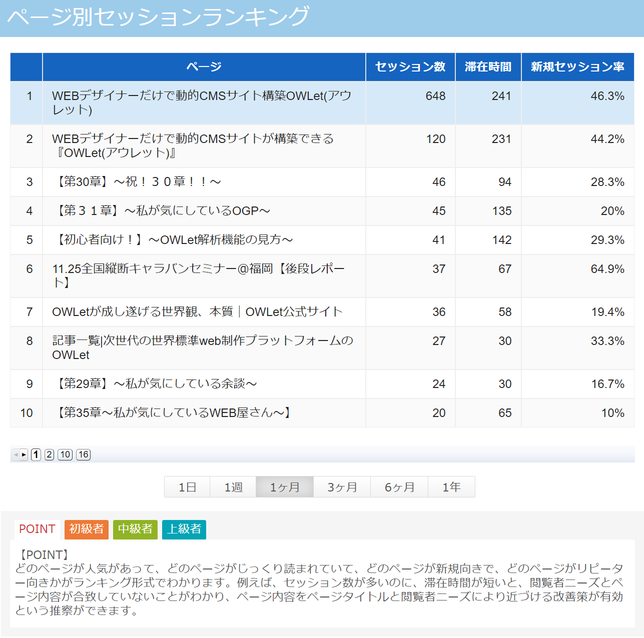Select page 【初心者向け！】～OWLet解析機能の見方～
This screenshot has width=644, height=638.
click(x=172, y=240)
